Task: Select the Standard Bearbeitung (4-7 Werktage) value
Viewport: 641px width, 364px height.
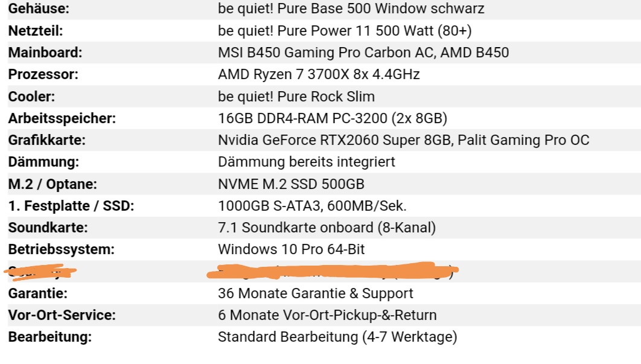Action: pyautogui.click(x=337, y=337)
